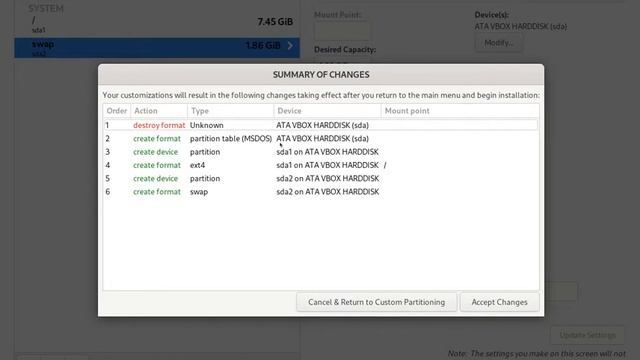Click 'sda1 on ATA VBOX HARDDISK' in row 3
The height and width of the screenshot is (360, 640).
327,152
